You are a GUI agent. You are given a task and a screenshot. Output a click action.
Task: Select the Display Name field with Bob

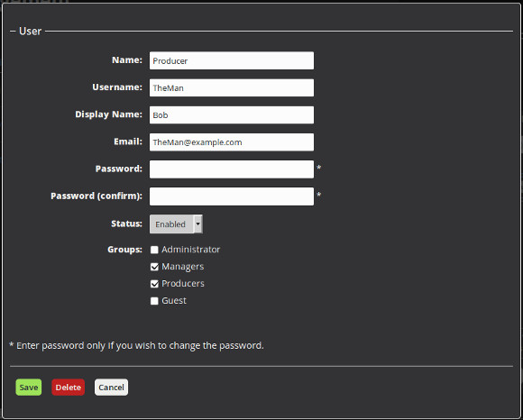(x=232, y=115)
